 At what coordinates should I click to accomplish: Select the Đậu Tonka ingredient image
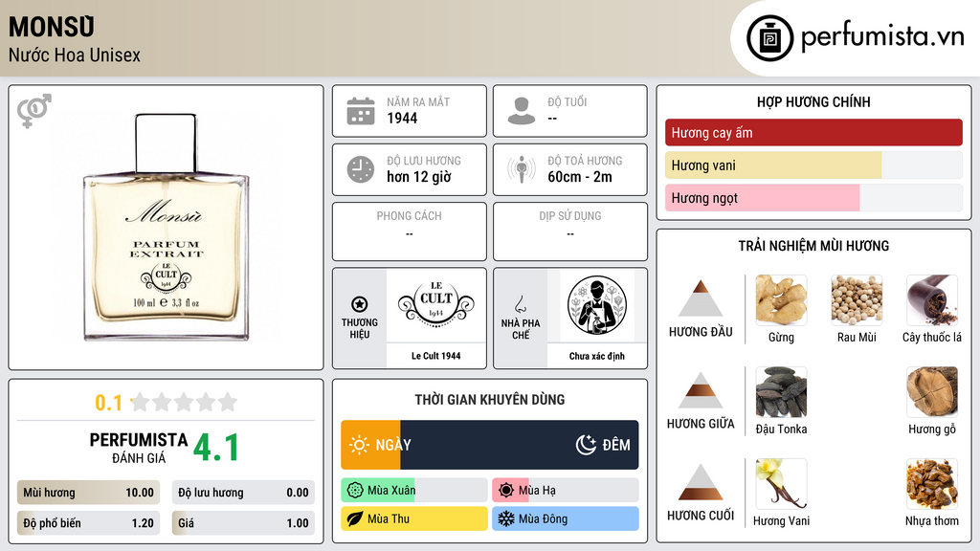click(x=781, y=392)
